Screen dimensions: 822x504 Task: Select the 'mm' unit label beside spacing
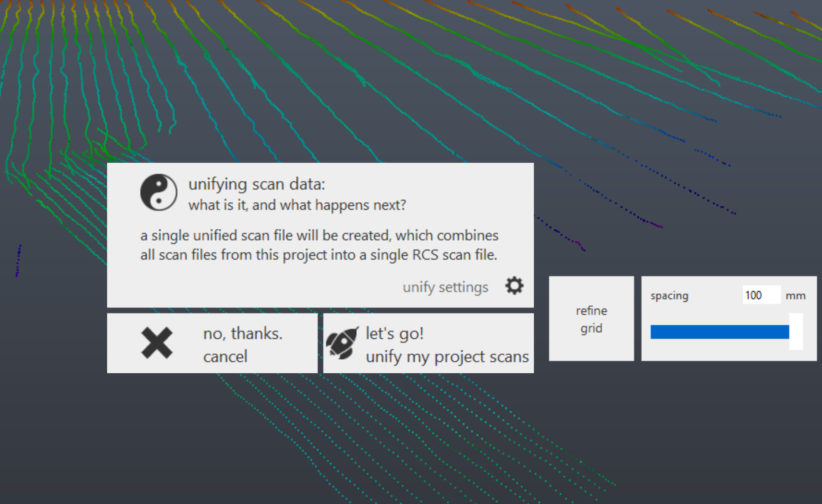click(x=795, y=295)
